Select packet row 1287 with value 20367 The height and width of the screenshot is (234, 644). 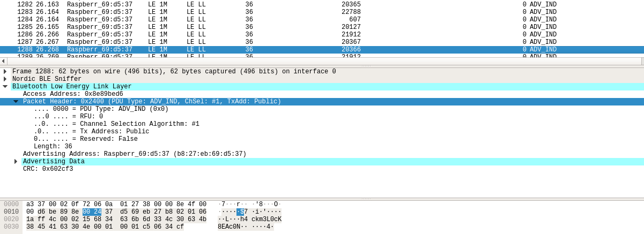[322, 42]
